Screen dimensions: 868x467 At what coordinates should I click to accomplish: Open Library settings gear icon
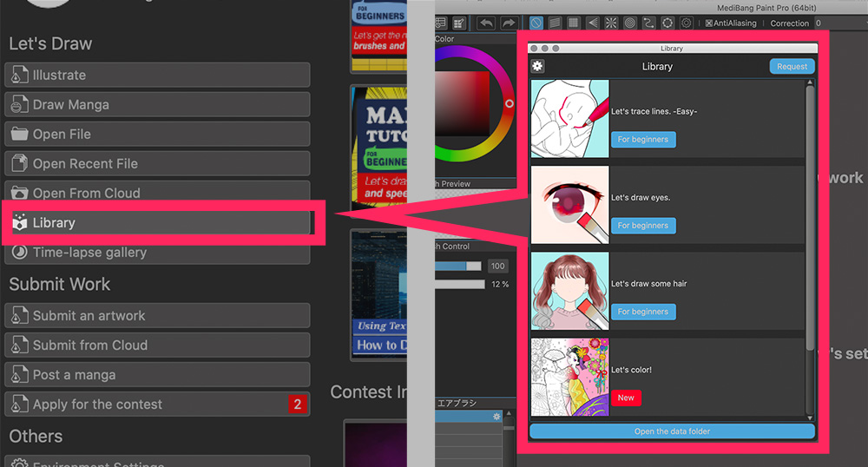[537, 66]
